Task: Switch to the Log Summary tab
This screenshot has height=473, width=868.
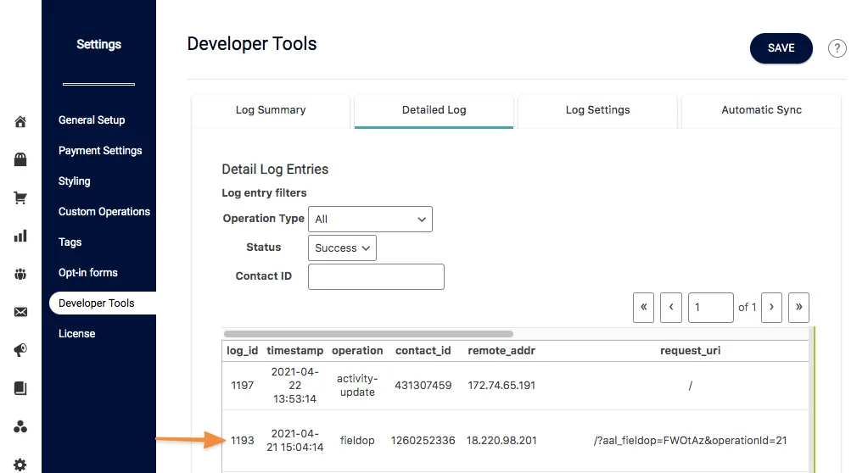Action: point(271,110)
